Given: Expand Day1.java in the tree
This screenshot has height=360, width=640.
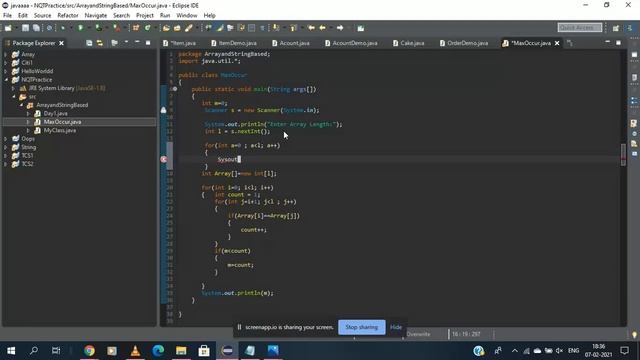Looking at the screenshot, I should point(29,113).
